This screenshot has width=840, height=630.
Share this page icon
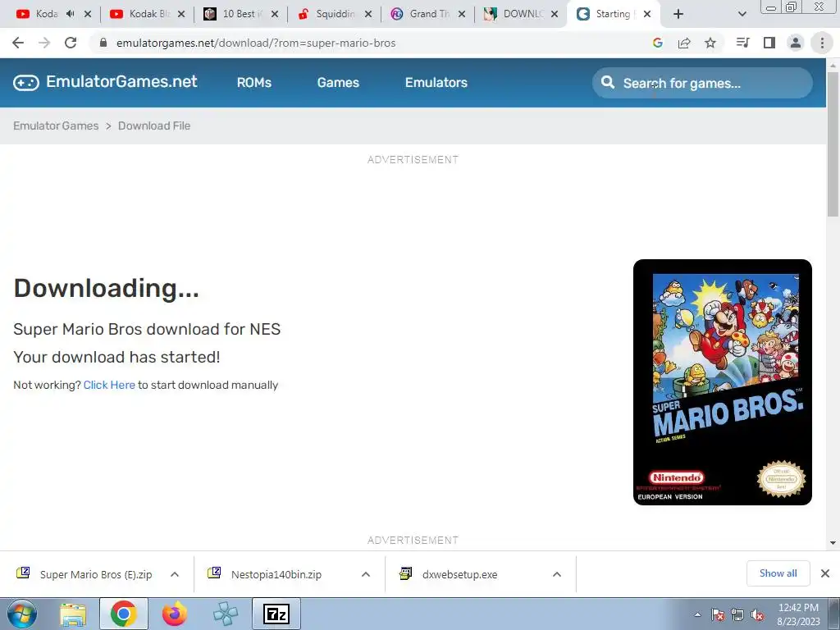[684, 43]
